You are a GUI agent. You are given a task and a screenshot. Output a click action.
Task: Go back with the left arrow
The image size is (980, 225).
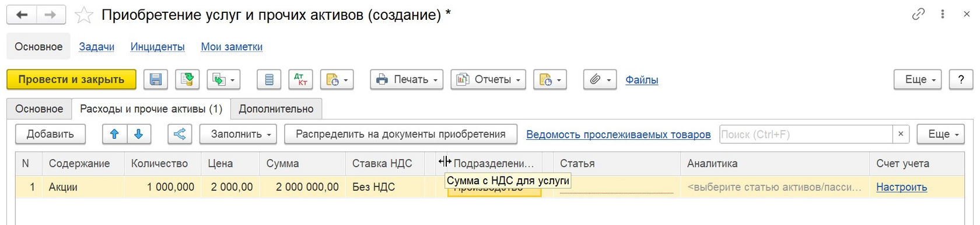pos(22,15)
